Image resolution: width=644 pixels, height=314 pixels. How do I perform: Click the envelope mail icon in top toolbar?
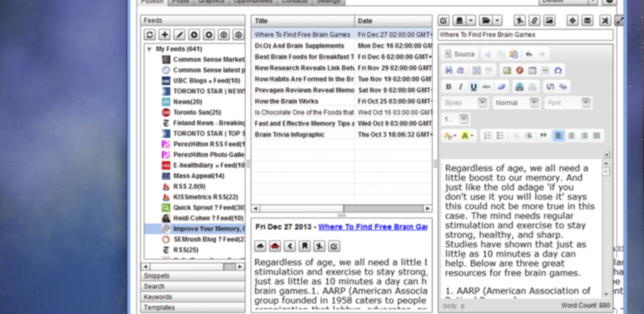(587, 20)
